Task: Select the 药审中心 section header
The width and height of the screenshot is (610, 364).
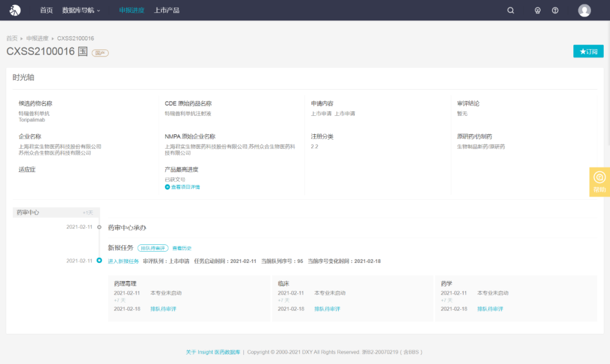Action: point(56,212)
